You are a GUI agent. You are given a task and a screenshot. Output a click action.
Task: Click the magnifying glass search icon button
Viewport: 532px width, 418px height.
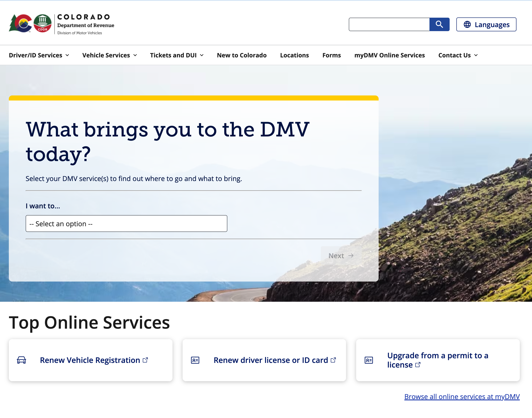[439, 24]
